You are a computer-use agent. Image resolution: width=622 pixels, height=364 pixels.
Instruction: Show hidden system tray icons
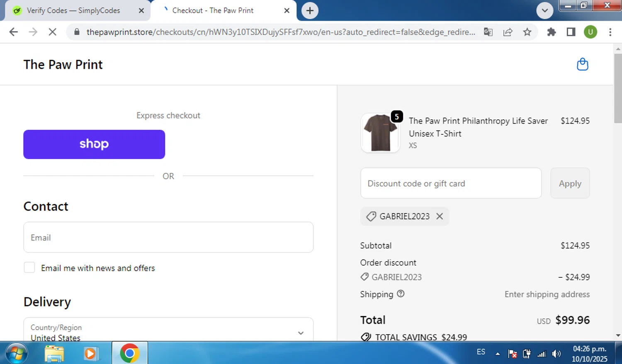pos(498,354)
